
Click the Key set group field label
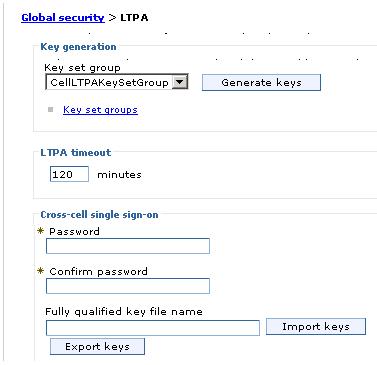point(82,68)
